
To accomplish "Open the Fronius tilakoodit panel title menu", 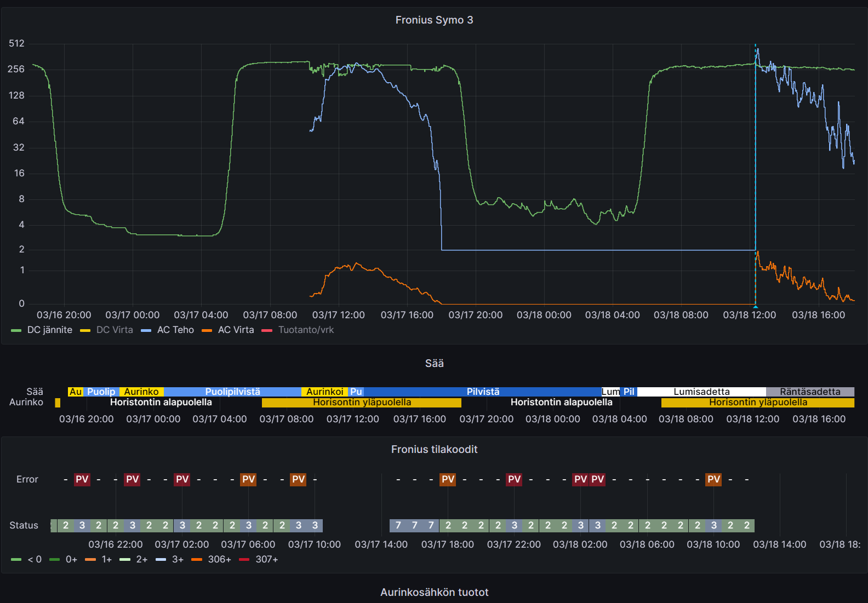I will pyautogui.click(x=434, y=449).
